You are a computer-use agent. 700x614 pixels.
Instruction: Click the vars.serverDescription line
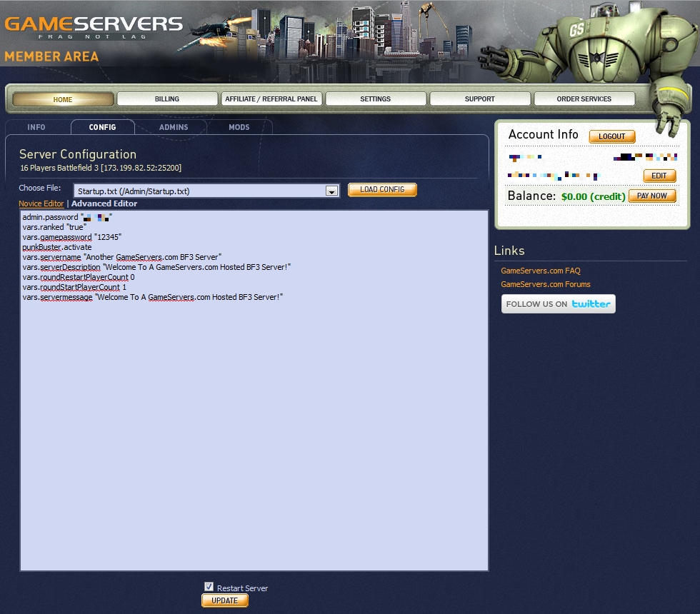[156, 267]
